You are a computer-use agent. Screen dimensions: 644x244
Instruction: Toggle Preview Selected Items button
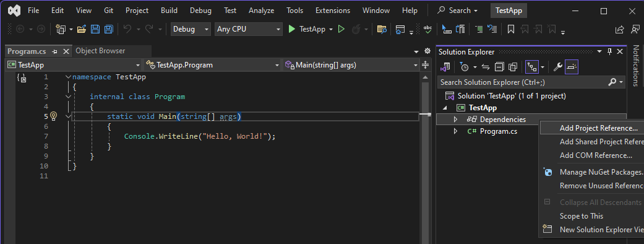[x=572, y=67]
